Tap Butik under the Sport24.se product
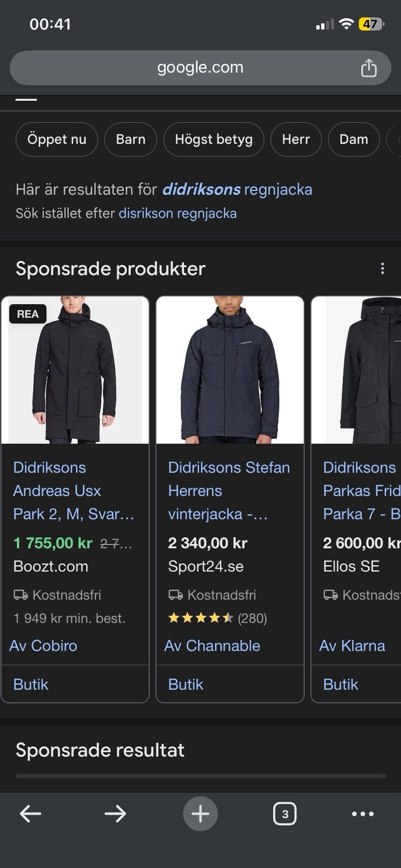The height and width of the screenshot is (868, 401). point(185,684)
